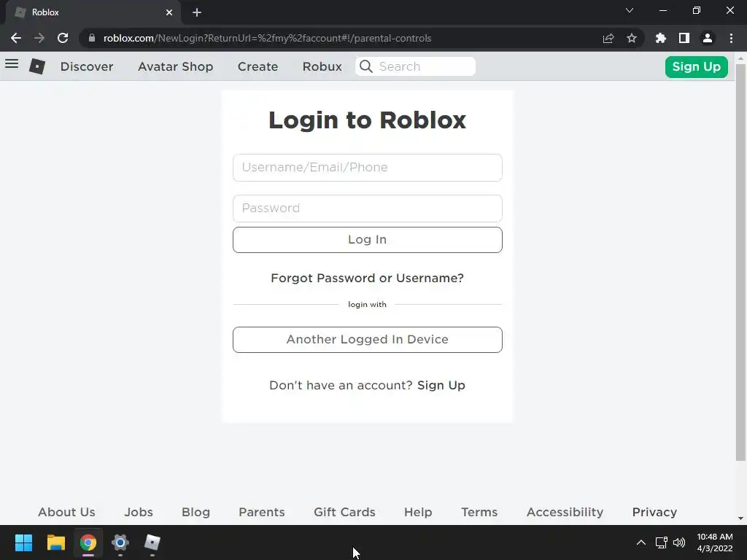The image size is (747, 560).
Task: Open the Create nav item
Action: point(258,66)
